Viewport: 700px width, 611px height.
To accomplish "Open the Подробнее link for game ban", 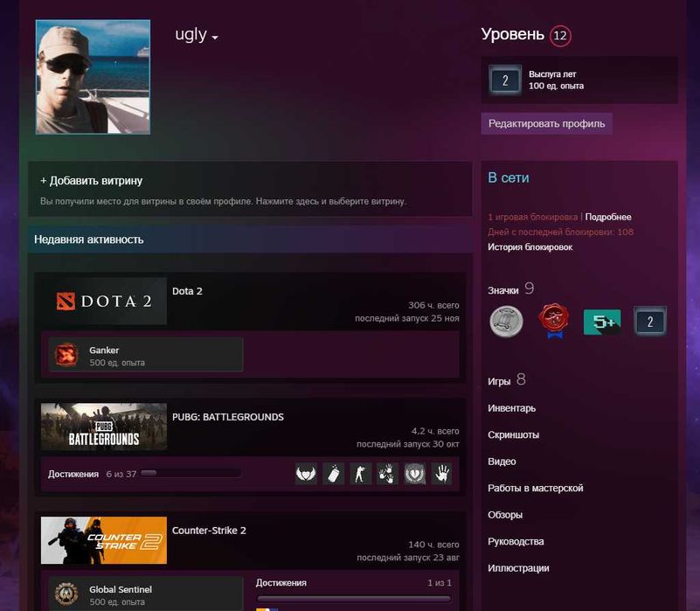I will [608, 217].
